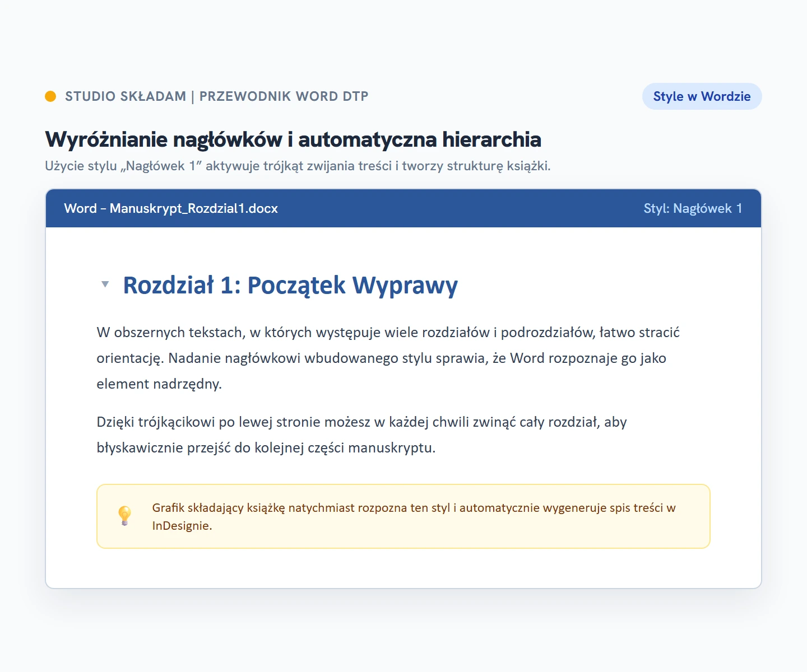Click the tip text "Grafik składający książkę"

[414, 516]
